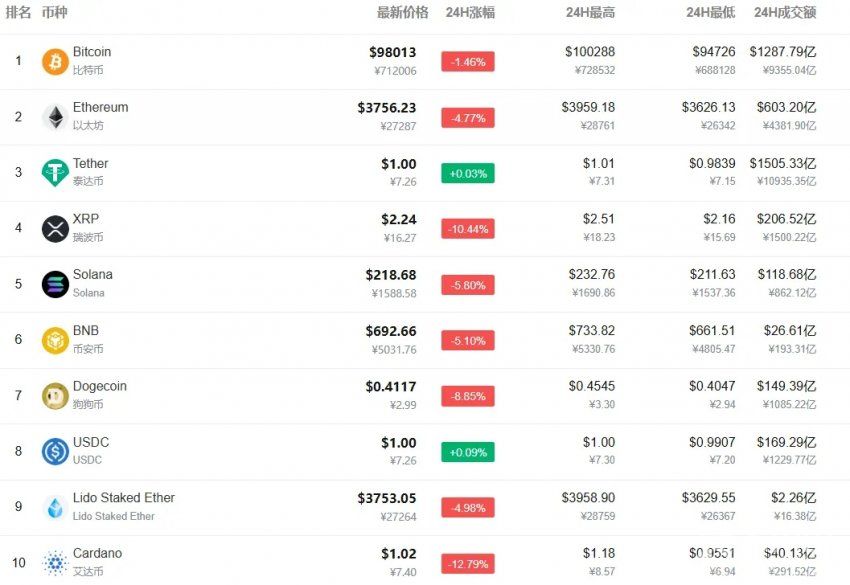Click the Solana logo icon
The width and height of the screenshot is (850, 585).
[55, 284]
